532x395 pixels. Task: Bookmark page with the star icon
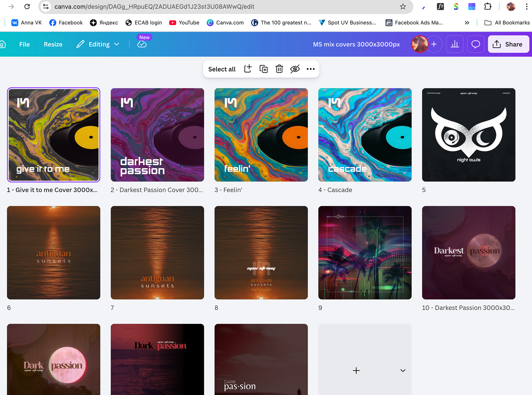[403, 7]
